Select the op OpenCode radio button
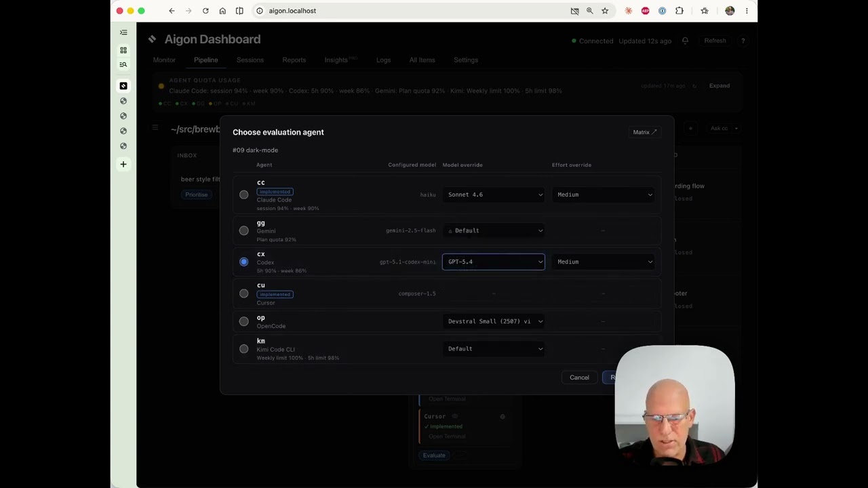This screenshot has height=488, width=868. pyautogui.click(x=244, y=321)
